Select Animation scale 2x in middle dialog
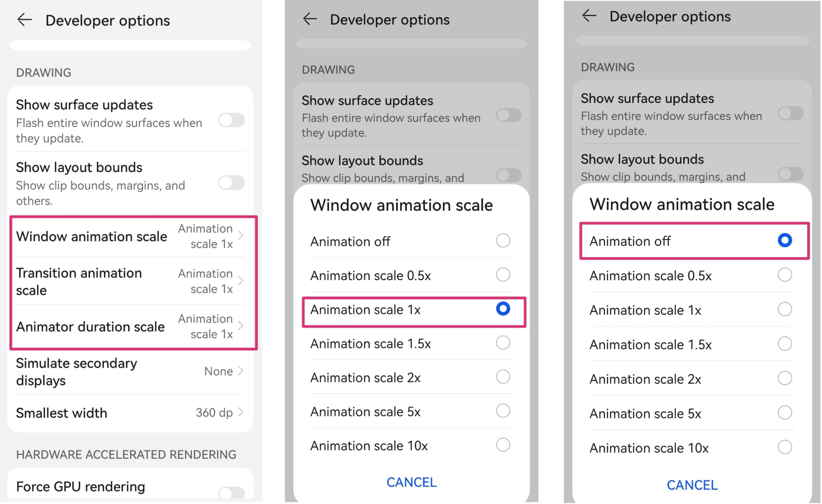The height and width of the screenshot is (504, 822). pos(411,378)
